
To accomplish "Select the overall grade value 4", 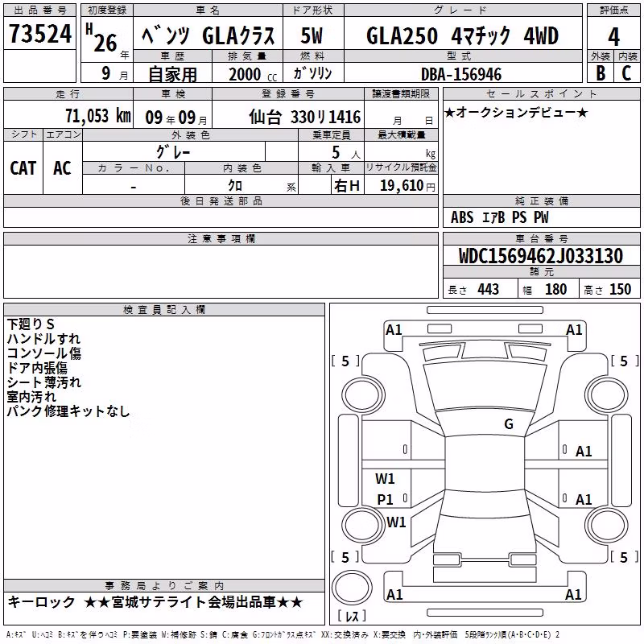I will pos(613,37).
